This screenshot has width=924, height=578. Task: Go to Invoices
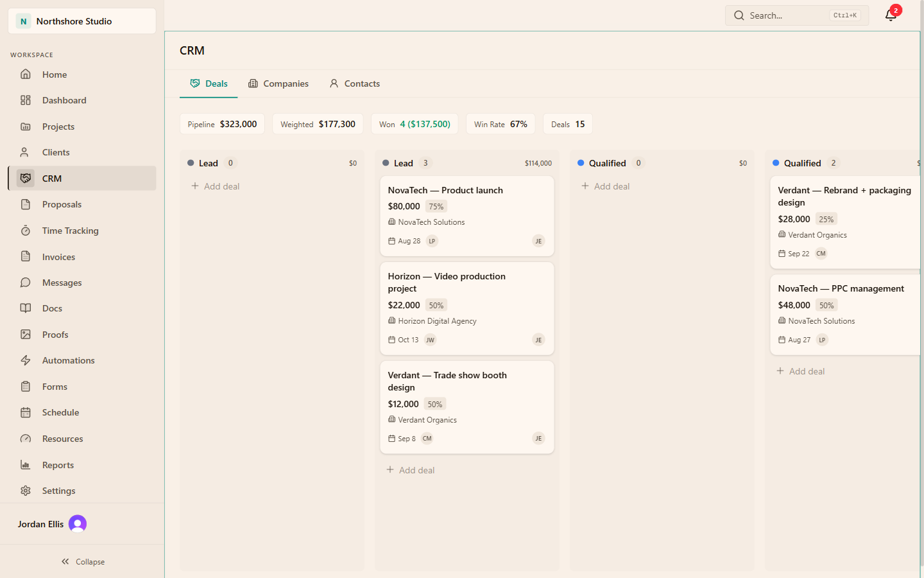click(82, 257)
